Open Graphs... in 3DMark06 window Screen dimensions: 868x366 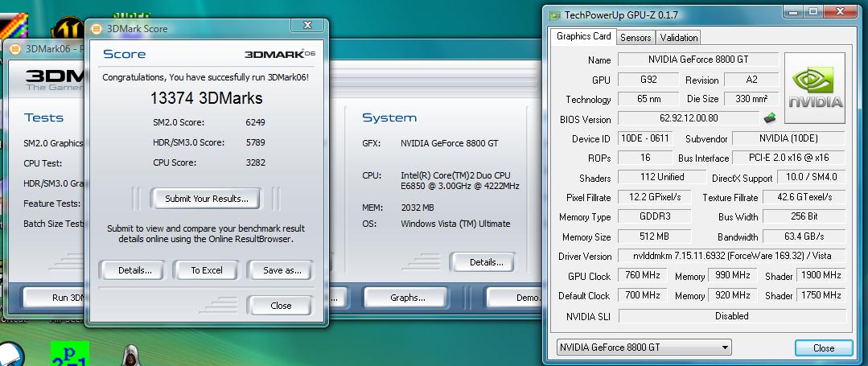point(407,298)
